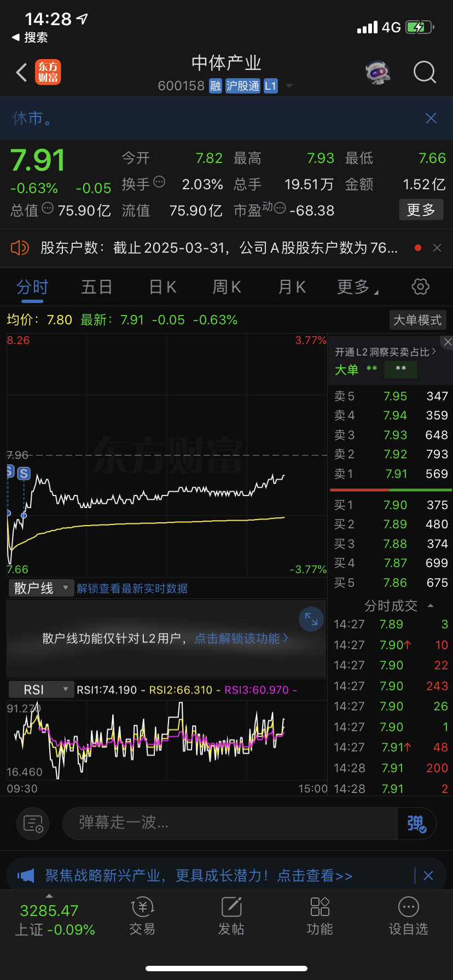The height and width of the screenshot is (980, 453).
Task: Enable 大单模式 large order mode
Action: 417,320
